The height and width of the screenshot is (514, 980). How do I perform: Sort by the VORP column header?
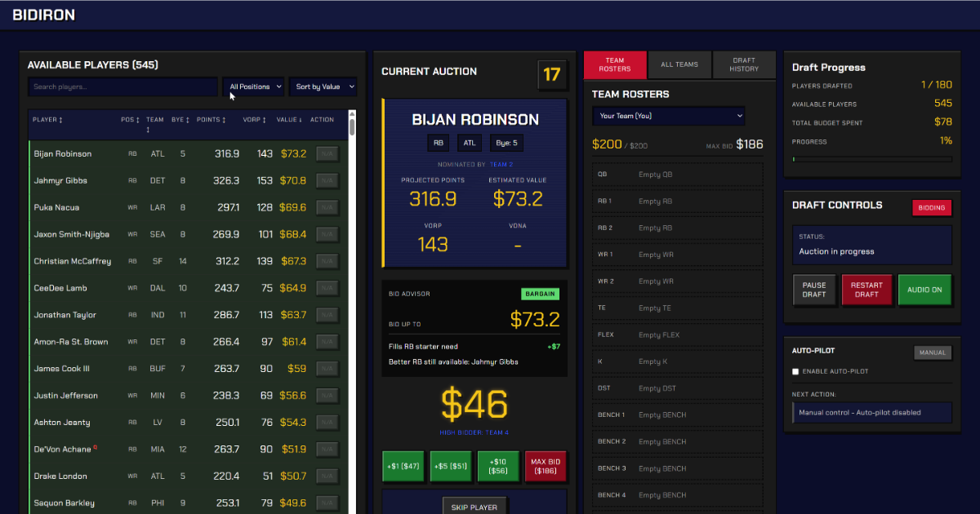[254, 120]
